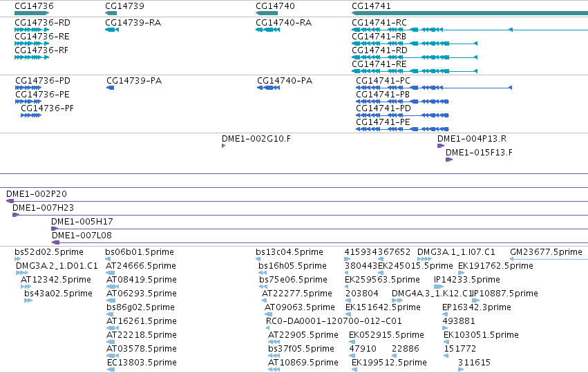The width and height of the screenshot is (588, 373).
Task: Click the DMG3A.1_1.I07.C1 EST
Action: pyautogui.click(x=456, y=252)
